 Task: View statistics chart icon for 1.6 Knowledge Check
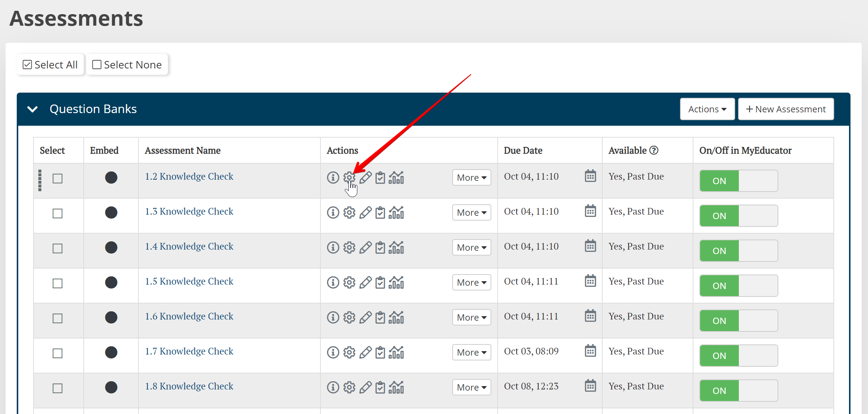(396, 317)
